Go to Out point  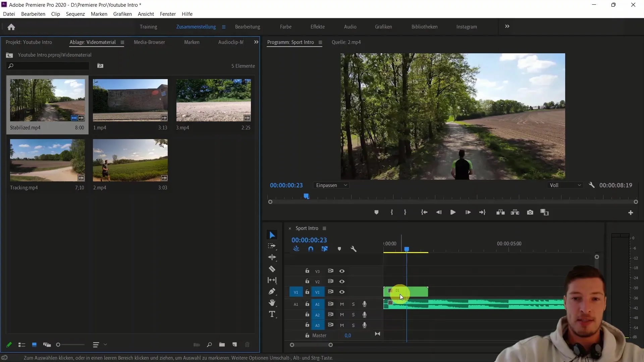point(482,213)
